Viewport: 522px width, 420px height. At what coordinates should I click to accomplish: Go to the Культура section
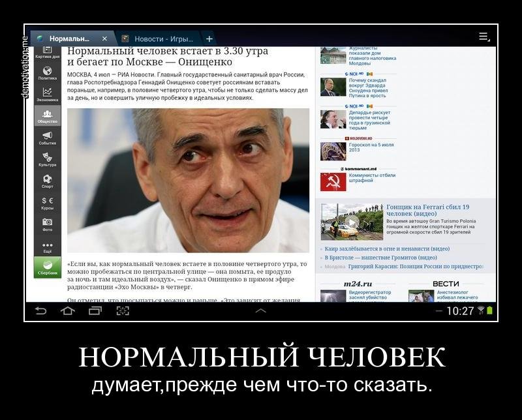pos(47,159)
